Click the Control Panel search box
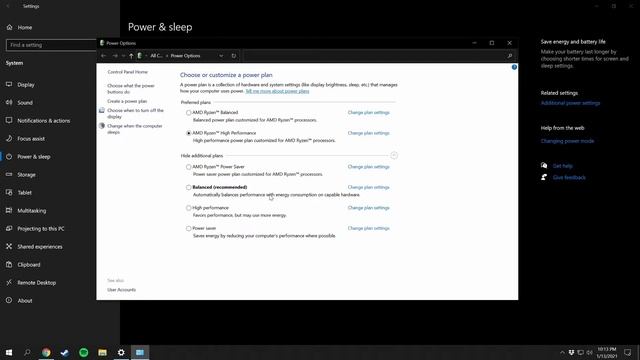Image resolution: width=640 pixels, height=360 pixels. click(379, 56)
